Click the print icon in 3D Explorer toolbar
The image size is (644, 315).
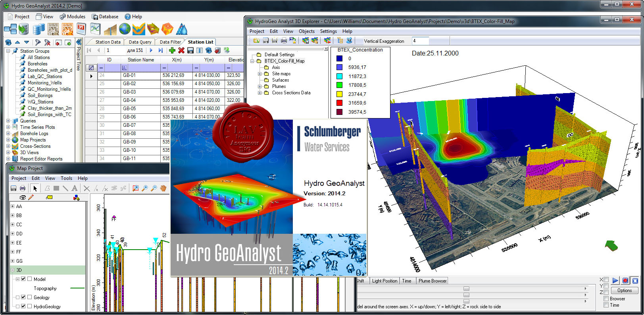284,40
